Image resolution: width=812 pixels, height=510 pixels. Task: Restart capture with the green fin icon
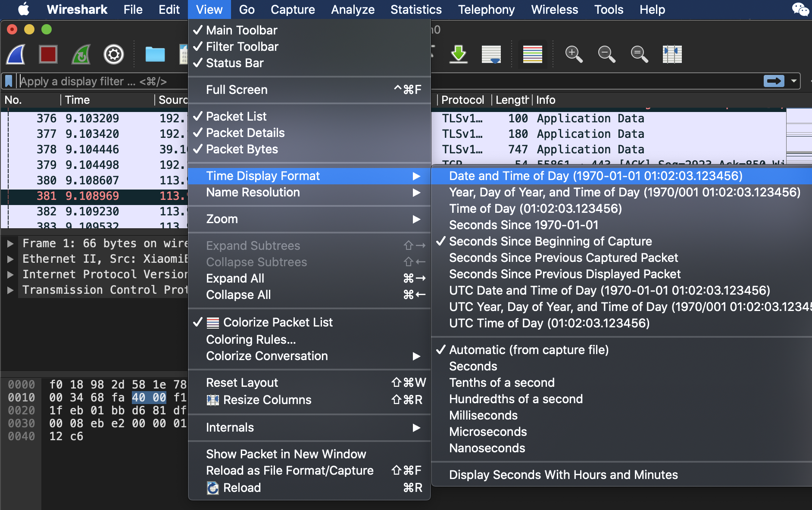point(81,54)
